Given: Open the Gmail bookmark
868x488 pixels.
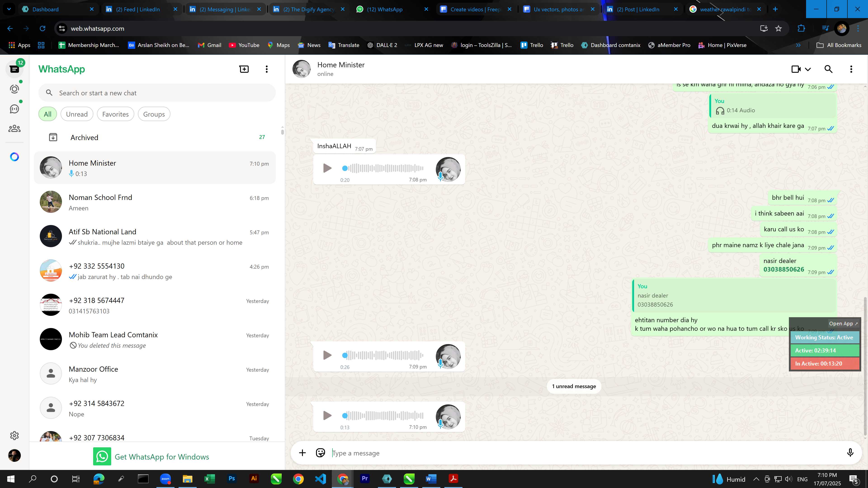Looking at the screenshot, I should point(210,45).
